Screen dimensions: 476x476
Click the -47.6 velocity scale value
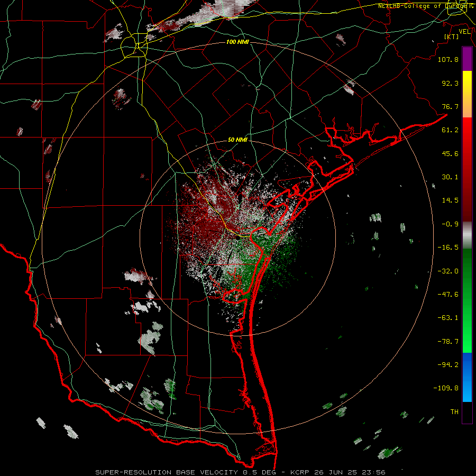448,295
